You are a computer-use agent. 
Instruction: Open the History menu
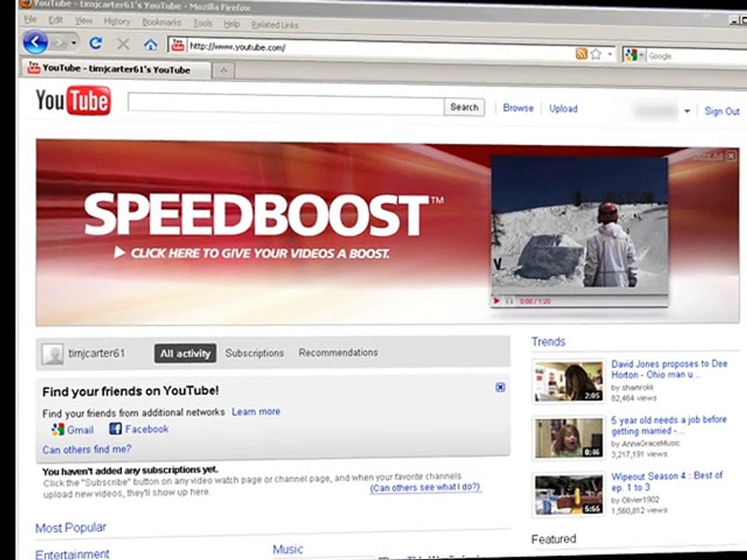(117, 22)
